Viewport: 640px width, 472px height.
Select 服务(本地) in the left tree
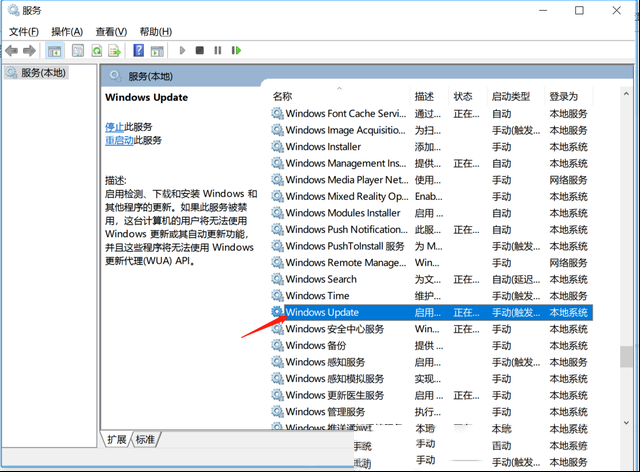[x=36, y=73]
